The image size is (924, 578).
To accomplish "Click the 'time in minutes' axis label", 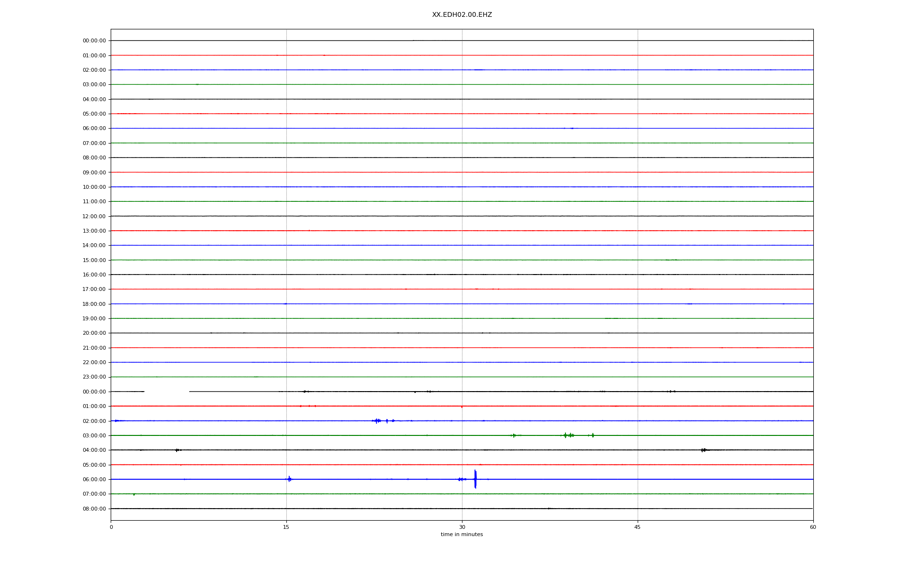I will click(x=462, y=534).
